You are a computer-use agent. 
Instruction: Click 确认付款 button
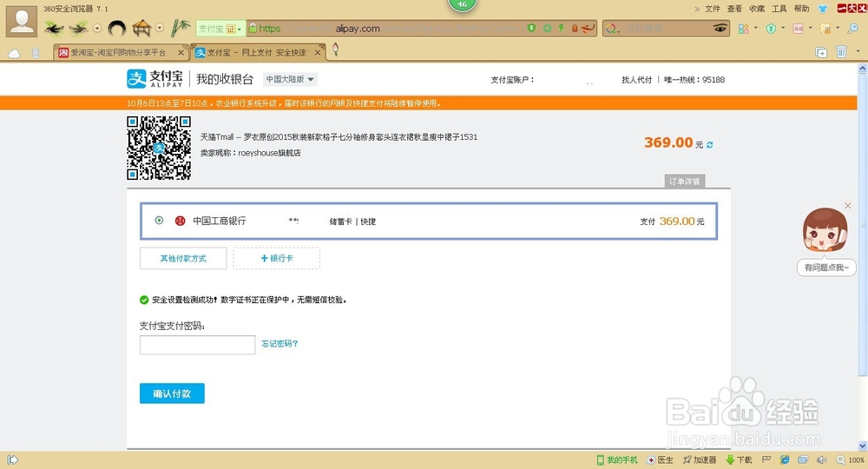pos(172,393)
